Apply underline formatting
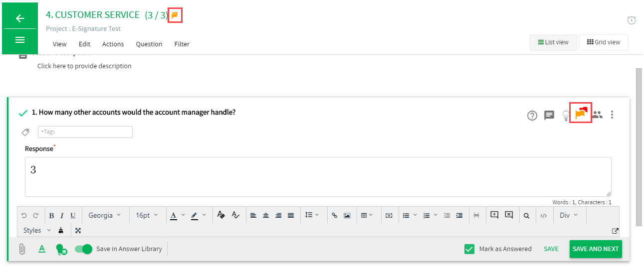The height and width of the screenshot is (270, 644). point(73,215)
